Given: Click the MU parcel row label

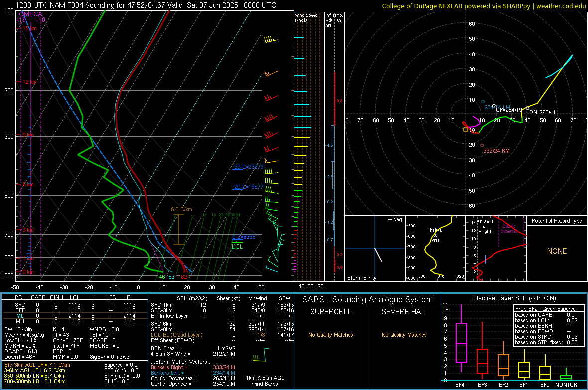Looking at the screenshot, I should 20,321.
